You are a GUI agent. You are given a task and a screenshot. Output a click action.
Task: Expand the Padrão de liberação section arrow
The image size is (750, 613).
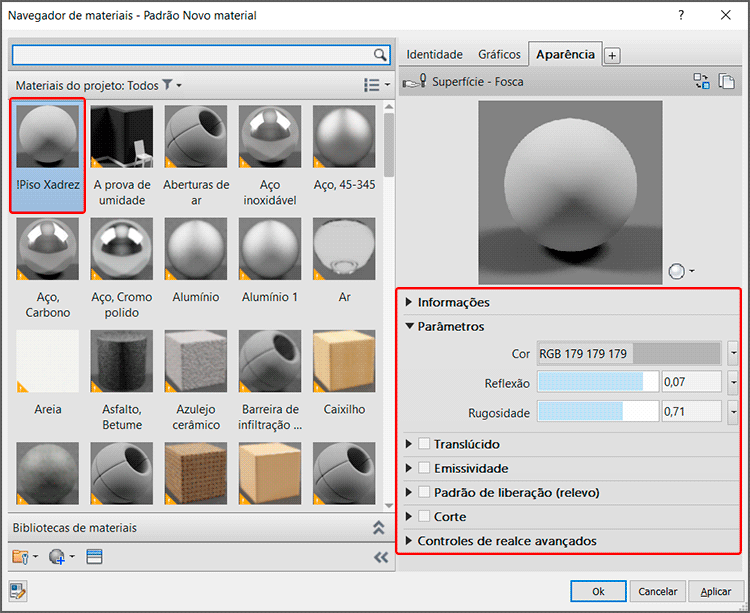coord(408,492)
